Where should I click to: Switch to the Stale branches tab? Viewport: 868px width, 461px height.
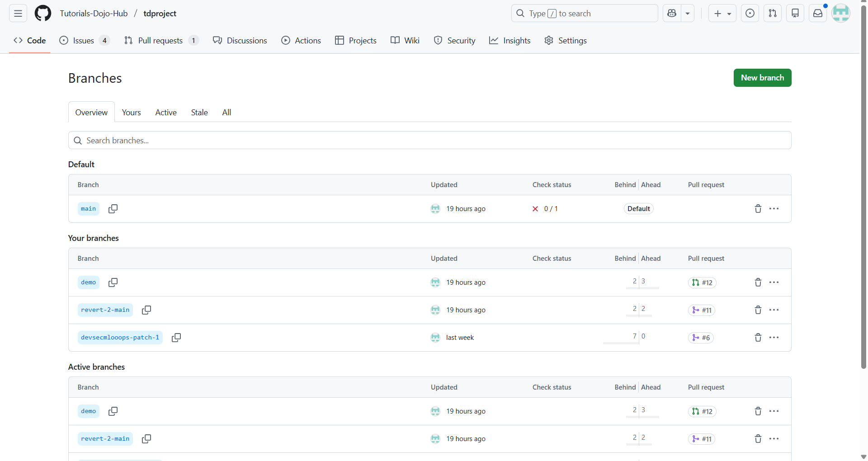(199, 113)
